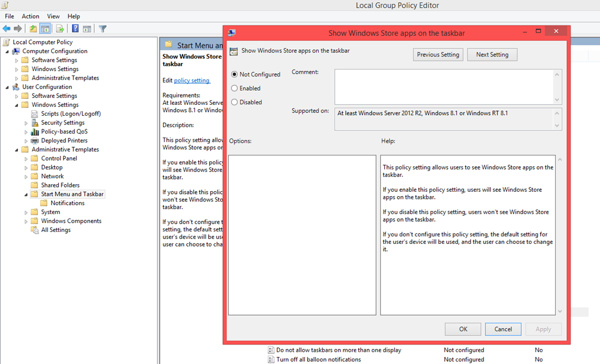Select the Network tree item

[x=52, y=176]
